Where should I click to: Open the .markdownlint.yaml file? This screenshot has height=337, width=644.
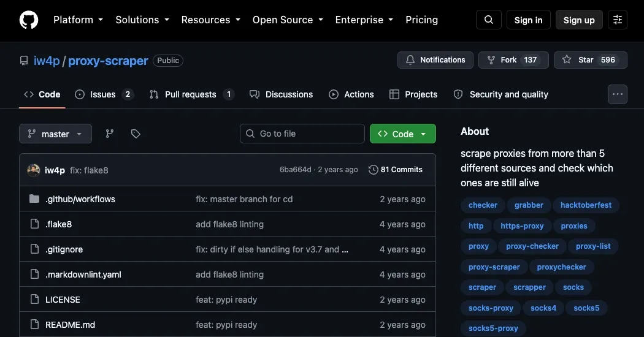coord(83,275)
